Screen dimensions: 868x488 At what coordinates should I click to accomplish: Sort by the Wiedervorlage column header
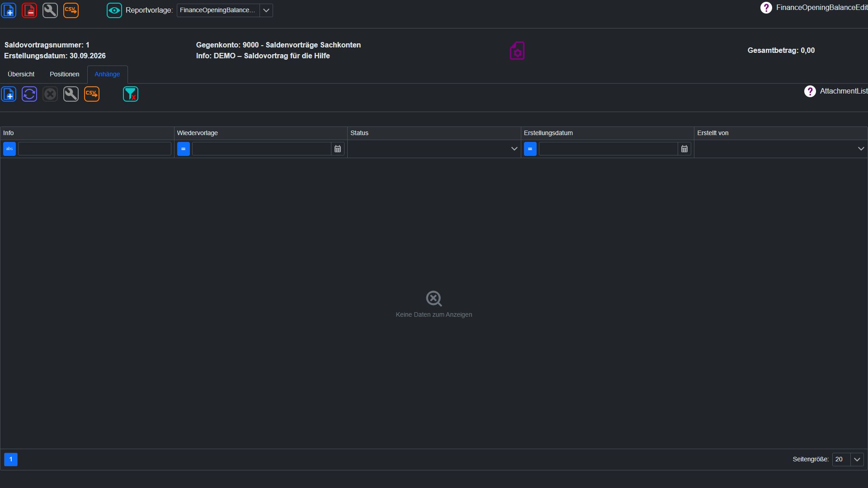pyautogui.click(x=261, y=133)
